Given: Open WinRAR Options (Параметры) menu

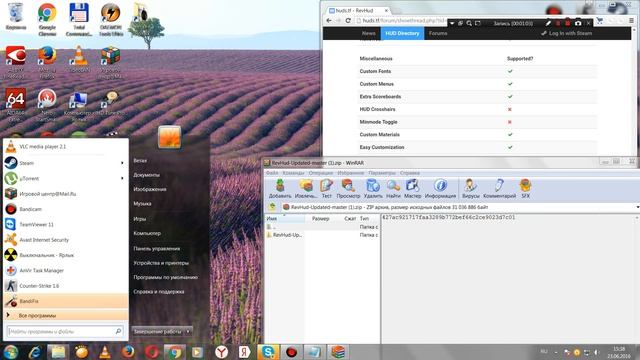Looking at the screenshot, I should 382,173.
